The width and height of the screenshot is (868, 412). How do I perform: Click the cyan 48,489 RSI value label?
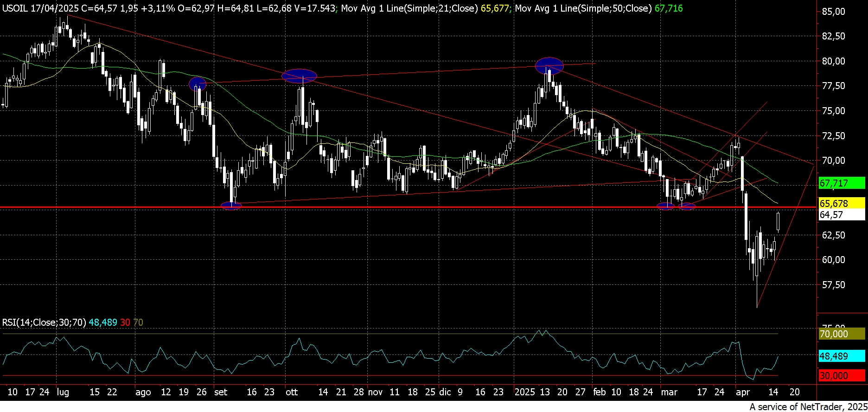point(842,356)
